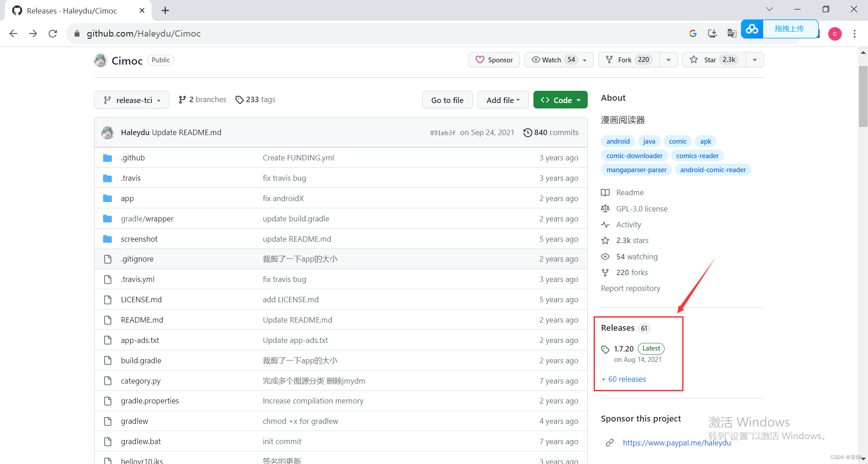Click the category.py file icon

[x=108, y=381]
